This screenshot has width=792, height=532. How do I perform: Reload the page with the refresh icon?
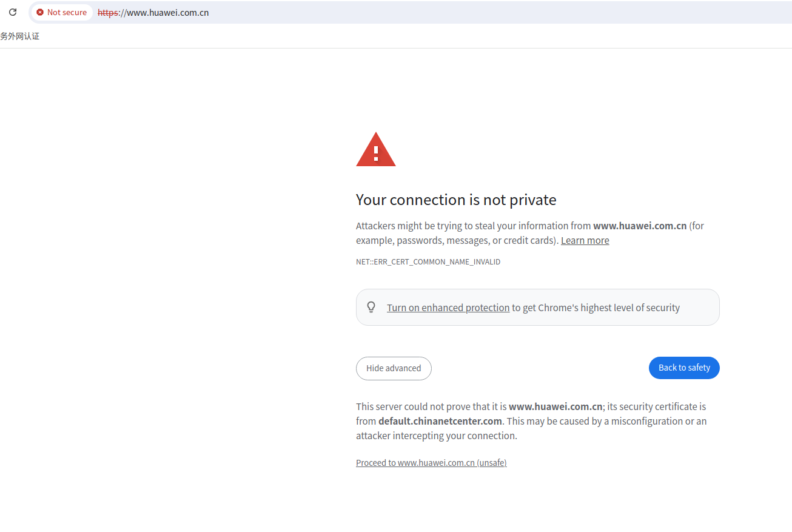(13, 12)
